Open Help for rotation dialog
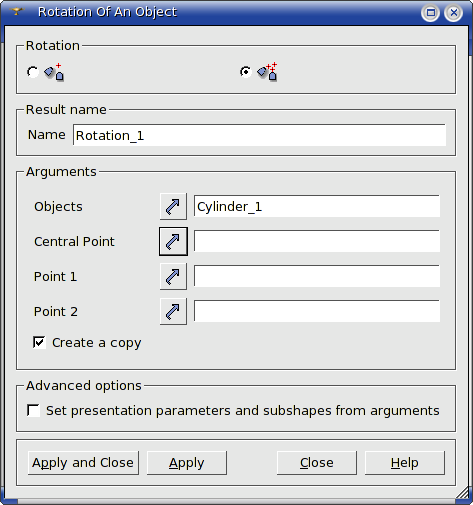The image size is (473, 505). (405, 463)
